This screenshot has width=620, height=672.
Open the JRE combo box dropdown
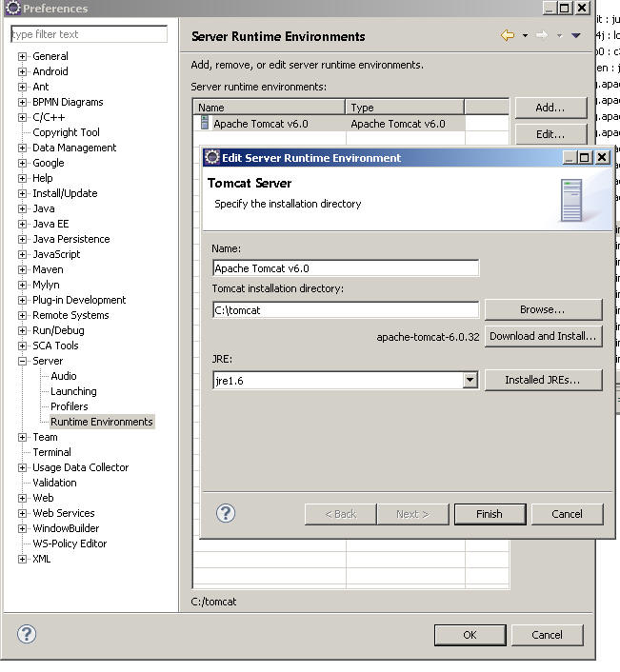470,380
